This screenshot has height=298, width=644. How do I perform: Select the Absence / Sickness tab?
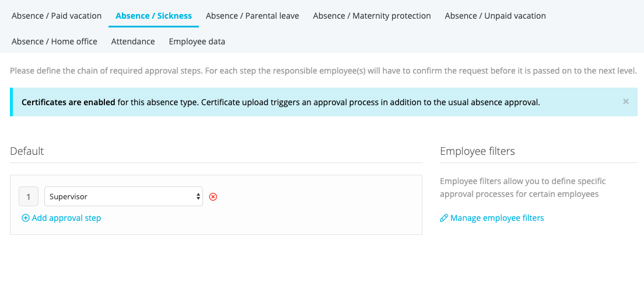point(153,16)
